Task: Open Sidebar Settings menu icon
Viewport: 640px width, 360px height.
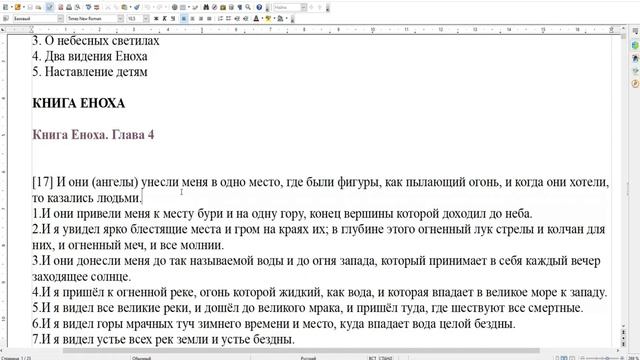Action: coord(635,31)
